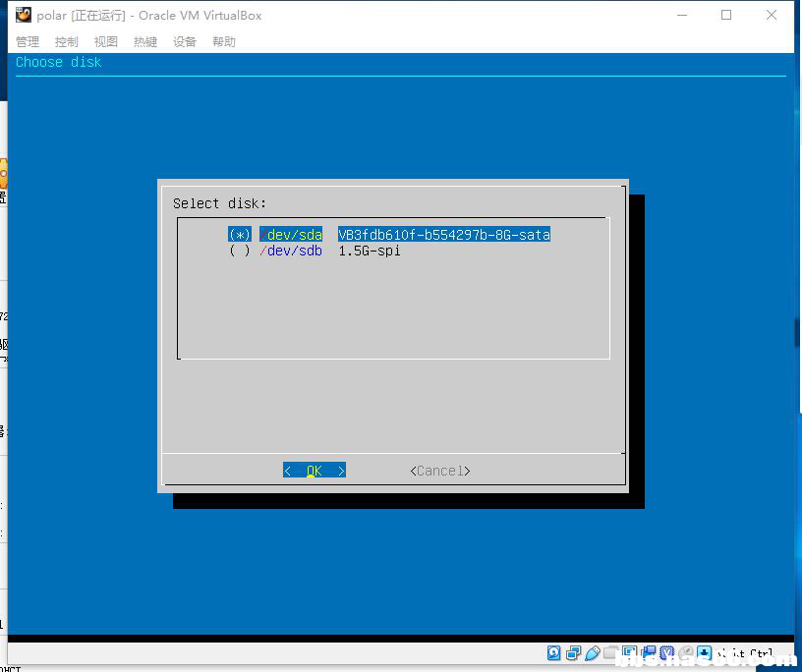Image resolution: width=802 pixels, height=672 pixels.
Task: Open the 管理 menu
Action: [28, 41]
